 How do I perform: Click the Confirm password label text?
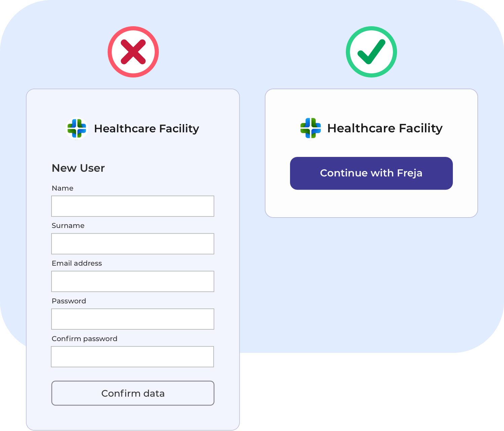(x=84, y=339)
